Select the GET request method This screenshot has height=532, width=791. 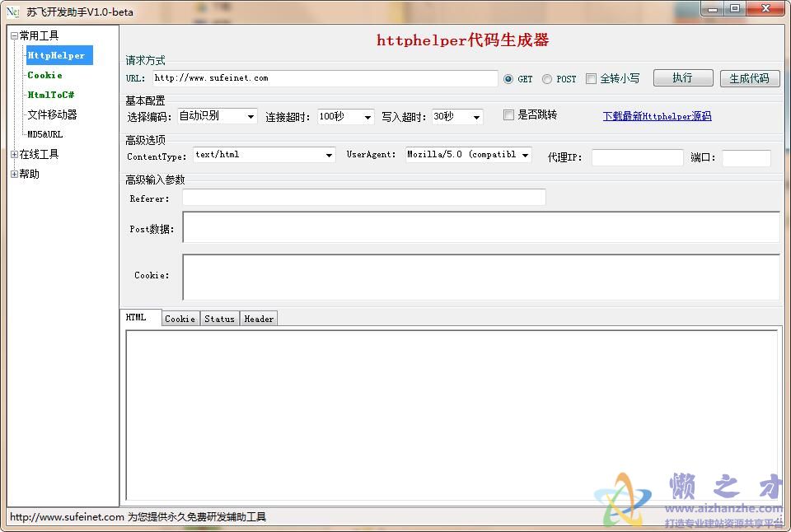(508, 78)
